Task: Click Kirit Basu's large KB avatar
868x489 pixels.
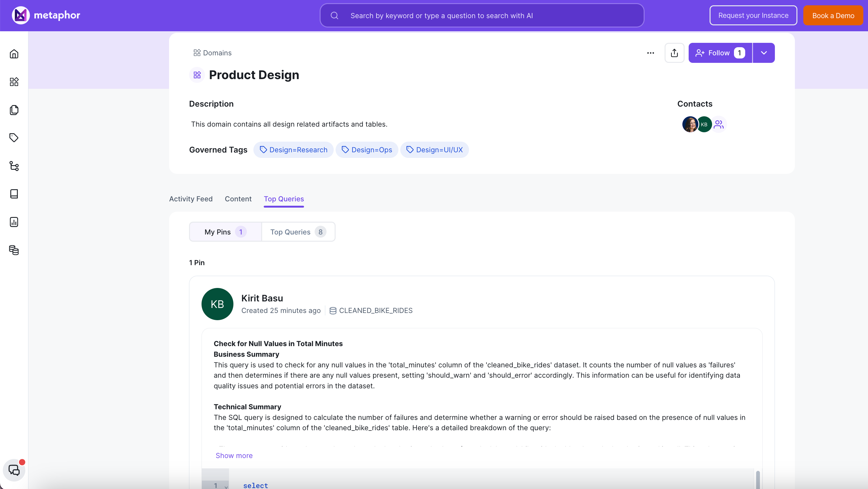Action: click(217, 304)
